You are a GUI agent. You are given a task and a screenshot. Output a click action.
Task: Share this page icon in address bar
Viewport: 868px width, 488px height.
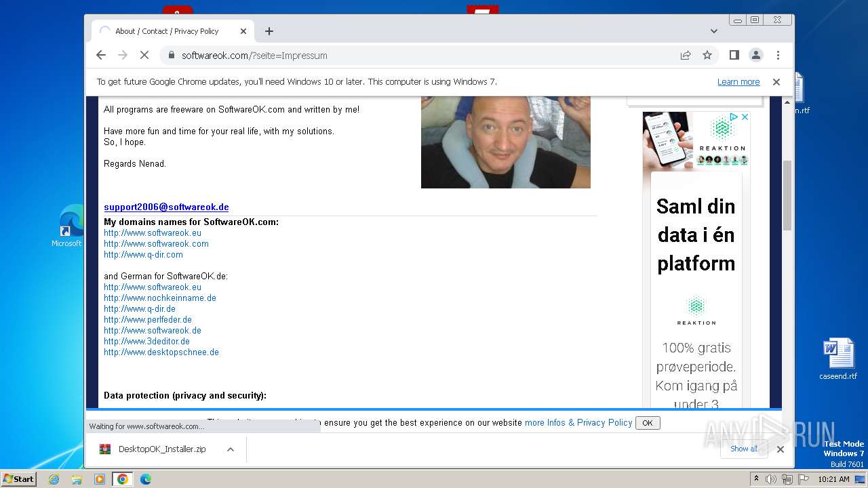tap(686, 55)
